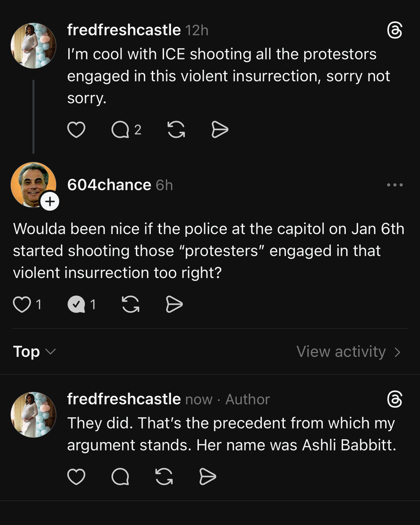Tap the Threads logo on top post
Image resolution: width=420 pixels, height=525 pixels.
pyautogui.click(x=394, y=30)
